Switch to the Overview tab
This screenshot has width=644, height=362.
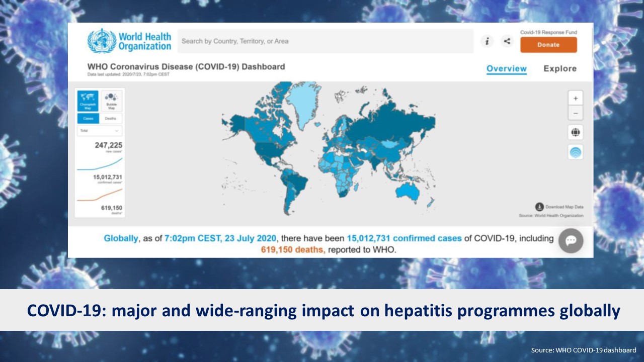pyautogui.click(x=507, y=69)
